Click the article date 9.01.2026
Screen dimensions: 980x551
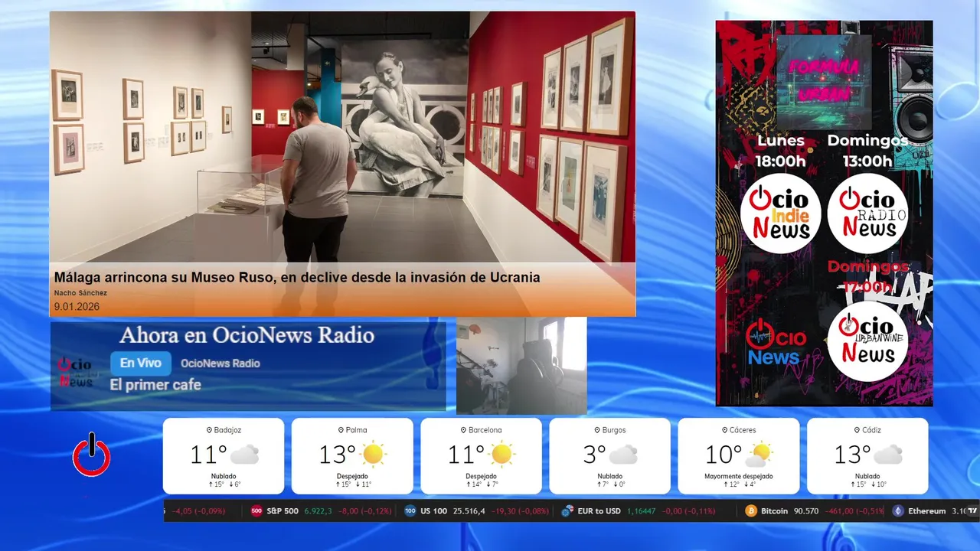(x=77, y=307)
